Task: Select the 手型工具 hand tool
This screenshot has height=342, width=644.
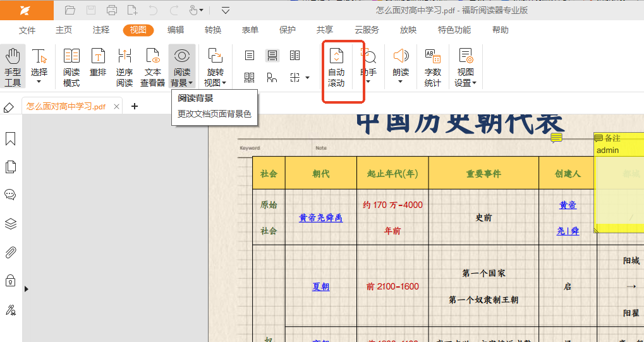Action: point(13,66)
